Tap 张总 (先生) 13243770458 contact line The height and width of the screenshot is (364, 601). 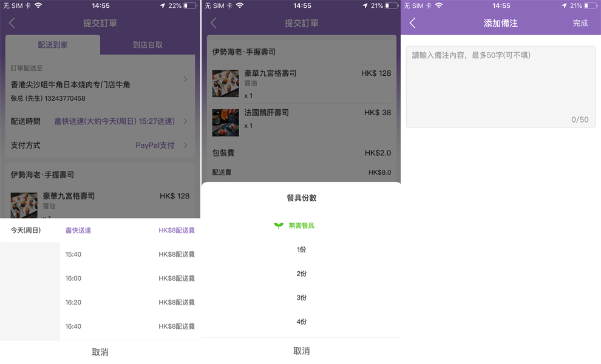(x=48, y=98)
